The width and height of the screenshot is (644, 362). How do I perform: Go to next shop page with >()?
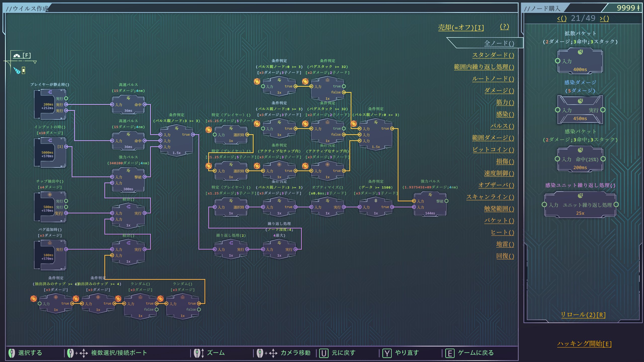click(604, 19)
